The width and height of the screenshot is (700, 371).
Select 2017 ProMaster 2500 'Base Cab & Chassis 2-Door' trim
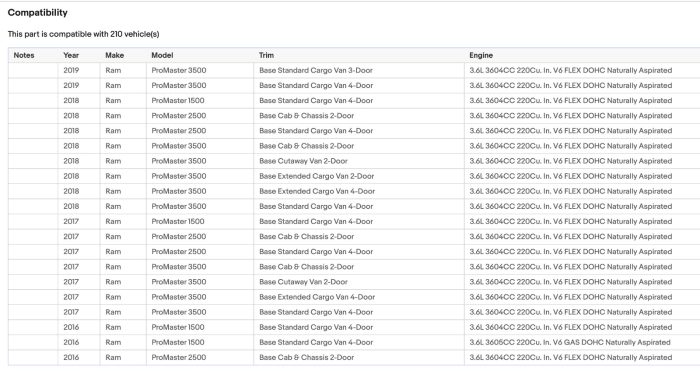click(x=306, y=237)
